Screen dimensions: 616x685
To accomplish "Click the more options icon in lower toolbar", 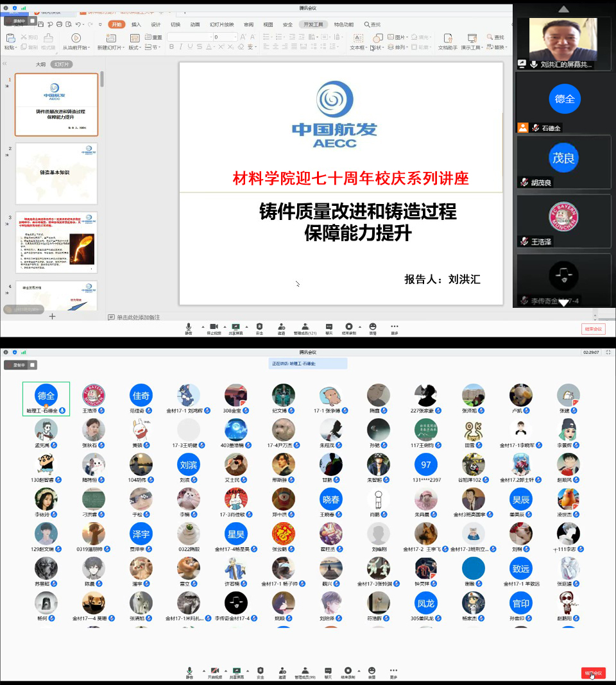I will tap(393, 671).
